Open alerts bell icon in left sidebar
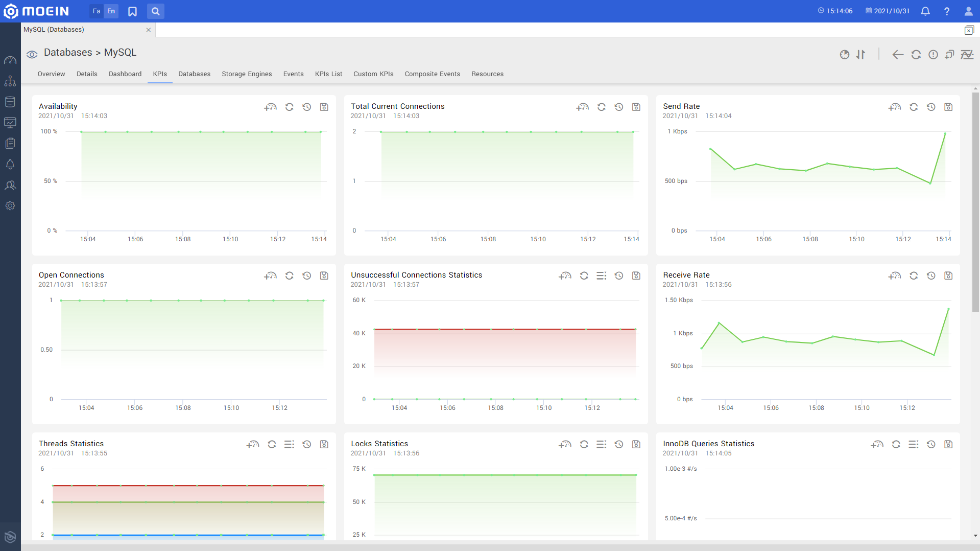 click(x=10, y=164)
